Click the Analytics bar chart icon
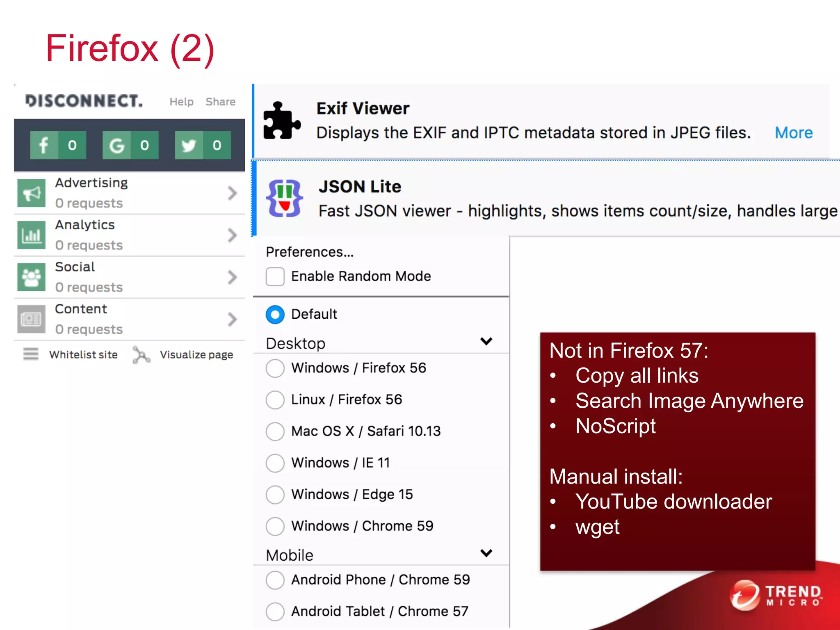 tap(32, 235)
